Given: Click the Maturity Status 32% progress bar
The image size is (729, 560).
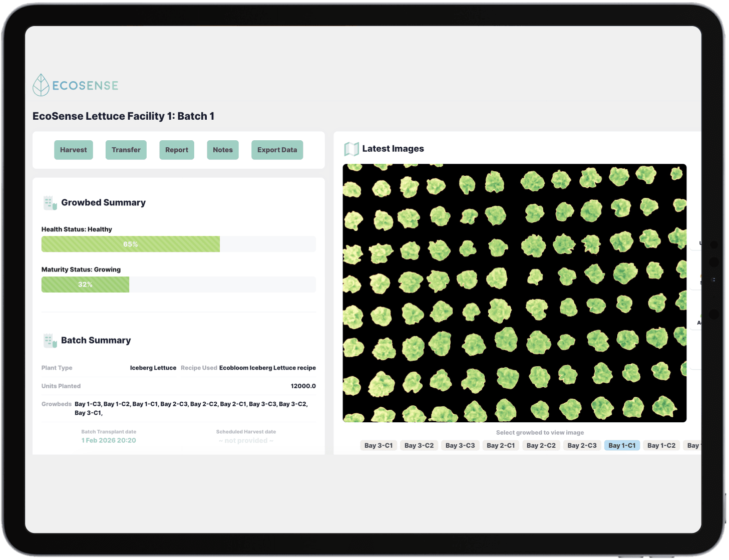Looking at the screenshot, I should [179, 285].
